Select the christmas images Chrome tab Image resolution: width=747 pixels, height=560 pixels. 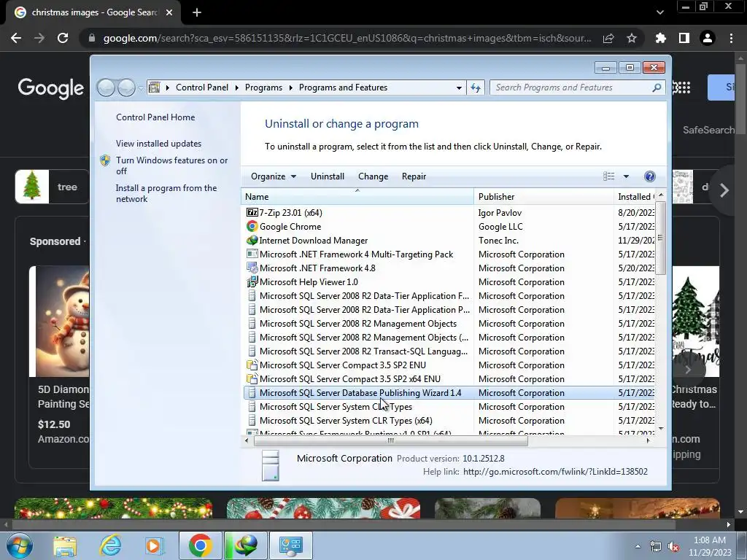tap(93, 12)
